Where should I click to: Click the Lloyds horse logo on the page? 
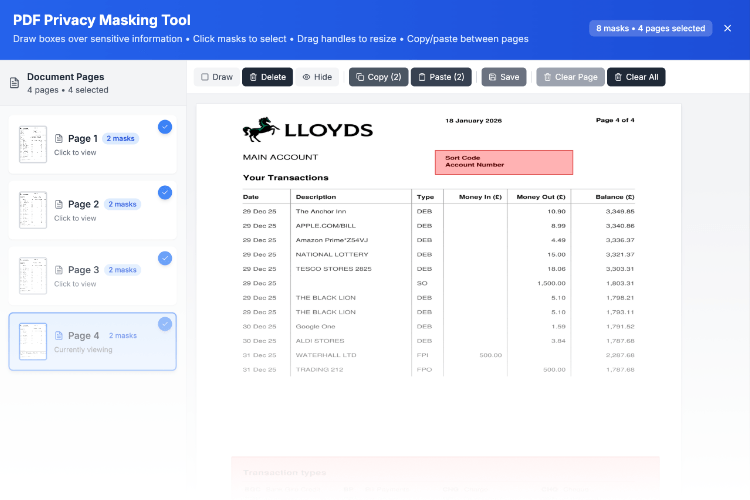pyautogui.click(x=262, y=130)
